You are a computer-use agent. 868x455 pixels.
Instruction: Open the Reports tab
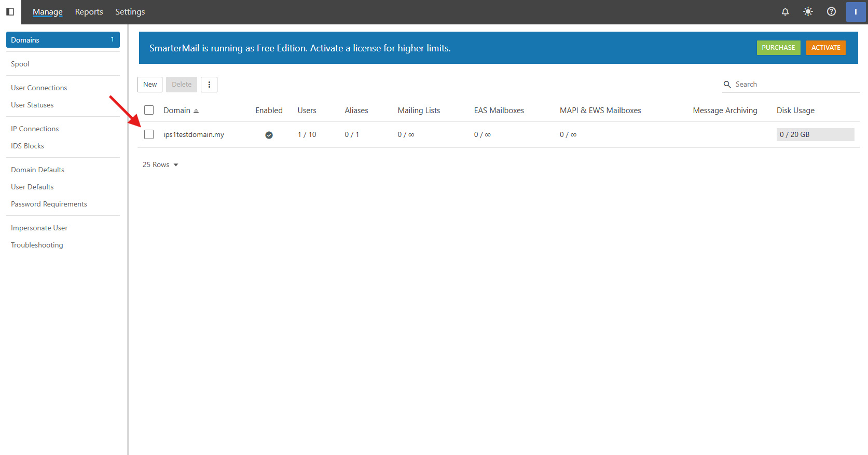click(x=89, y=11)
